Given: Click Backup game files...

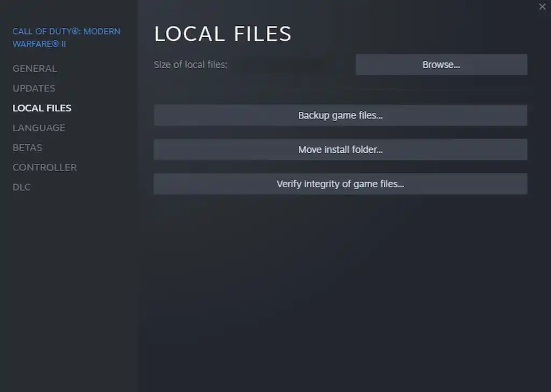Looking at the screenshot, I should 340,115.
